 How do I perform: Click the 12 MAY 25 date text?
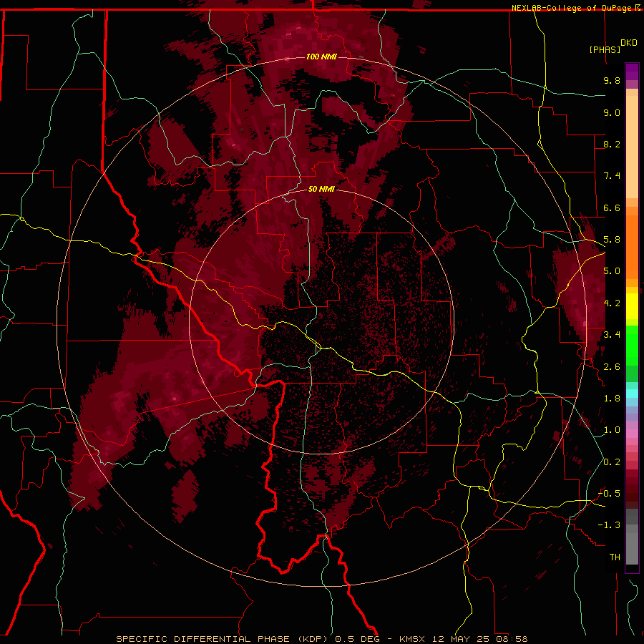(x=459, y=639)
